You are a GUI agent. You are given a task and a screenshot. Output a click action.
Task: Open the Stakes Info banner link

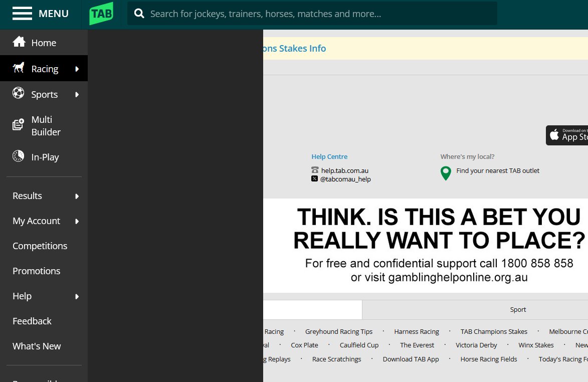(295, 48)
